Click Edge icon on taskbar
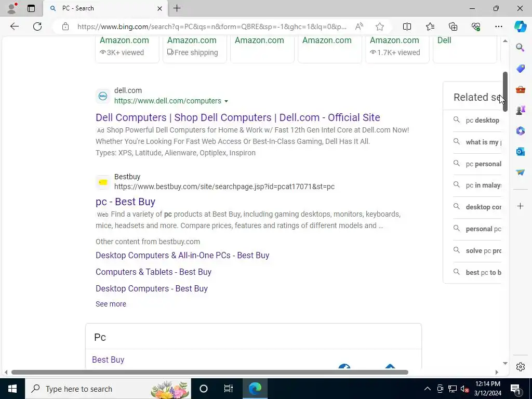 point(255,389)
